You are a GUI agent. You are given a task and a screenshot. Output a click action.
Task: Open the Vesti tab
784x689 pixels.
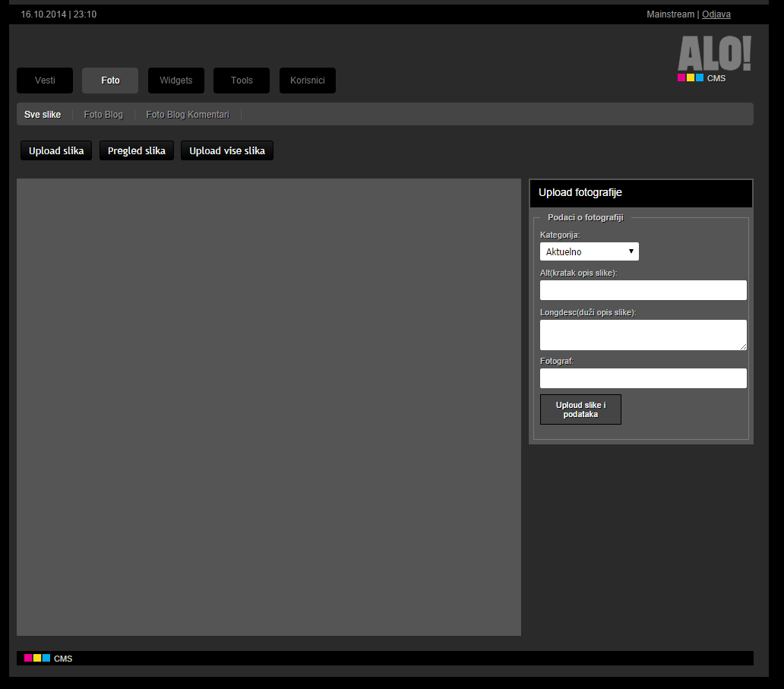pos(45,81)
